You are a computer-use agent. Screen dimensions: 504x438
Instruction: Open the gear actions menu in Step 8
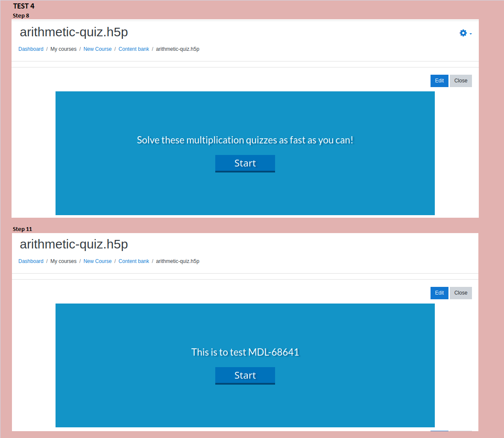click(x=463, y=33)
